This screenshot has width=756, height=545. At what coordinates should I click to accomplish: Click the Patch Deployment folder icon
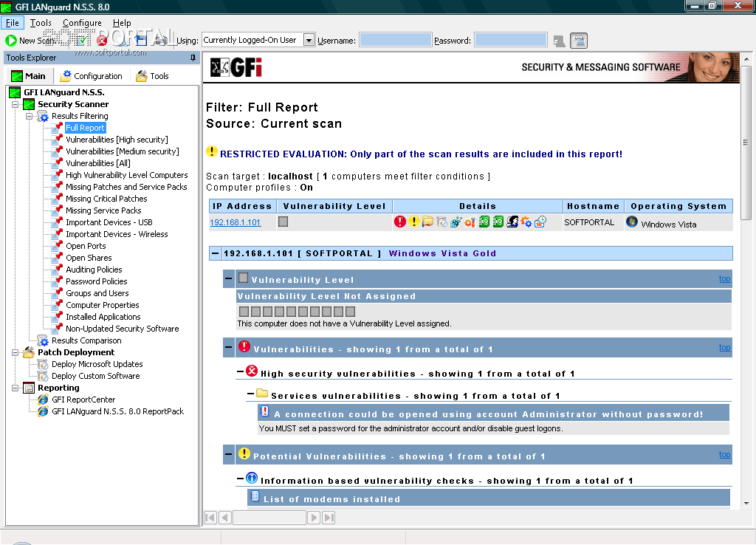(29, 352)
